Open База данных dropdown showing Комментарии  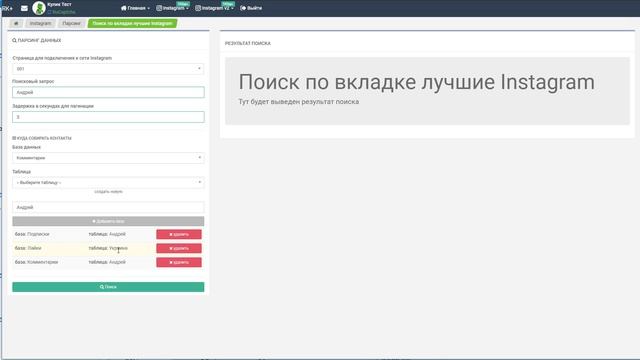pyautogui.click(x=108, y=158)
